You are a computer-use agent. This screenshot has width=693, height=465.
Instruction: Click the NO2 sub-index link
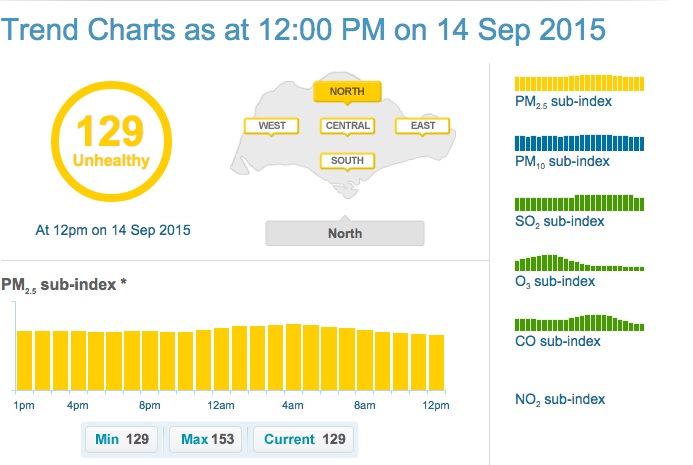560,400
